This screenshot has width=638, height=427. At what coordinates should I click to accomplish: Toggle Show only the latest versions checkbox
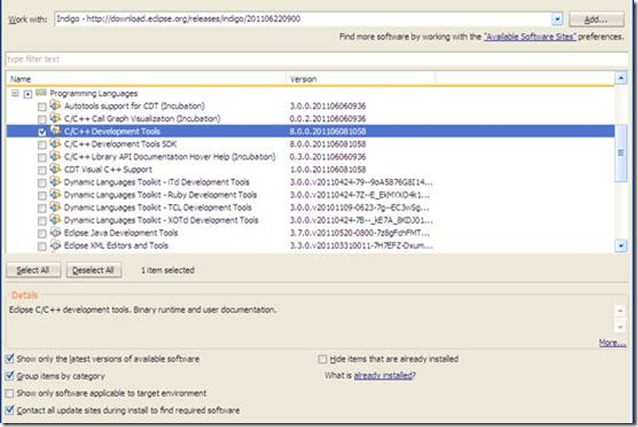(x=10, y=359)
